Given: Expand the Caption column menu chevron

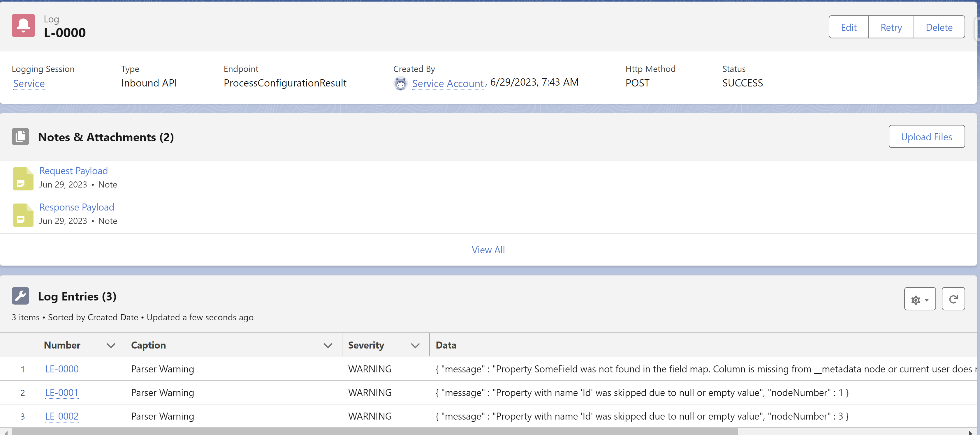Looking at the screenshot, I should pos(328,346).
